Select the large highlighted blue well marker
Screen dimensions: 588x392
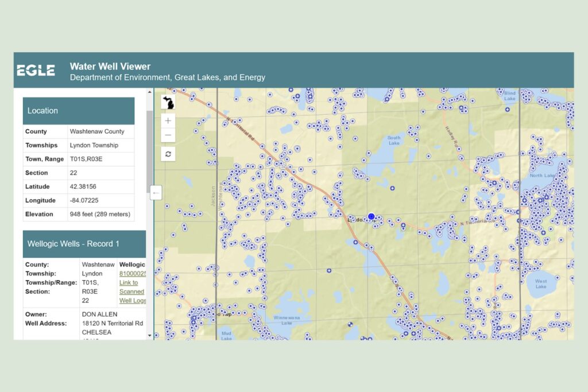tap(371, 216)
